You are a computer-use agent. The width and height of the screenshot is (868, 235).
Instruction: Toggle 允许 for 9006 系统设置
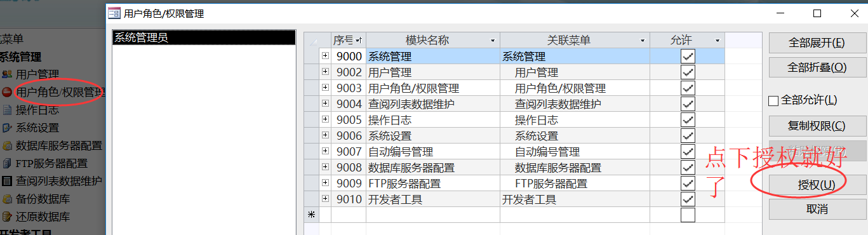pyautogui.click(x=688, y=136)
